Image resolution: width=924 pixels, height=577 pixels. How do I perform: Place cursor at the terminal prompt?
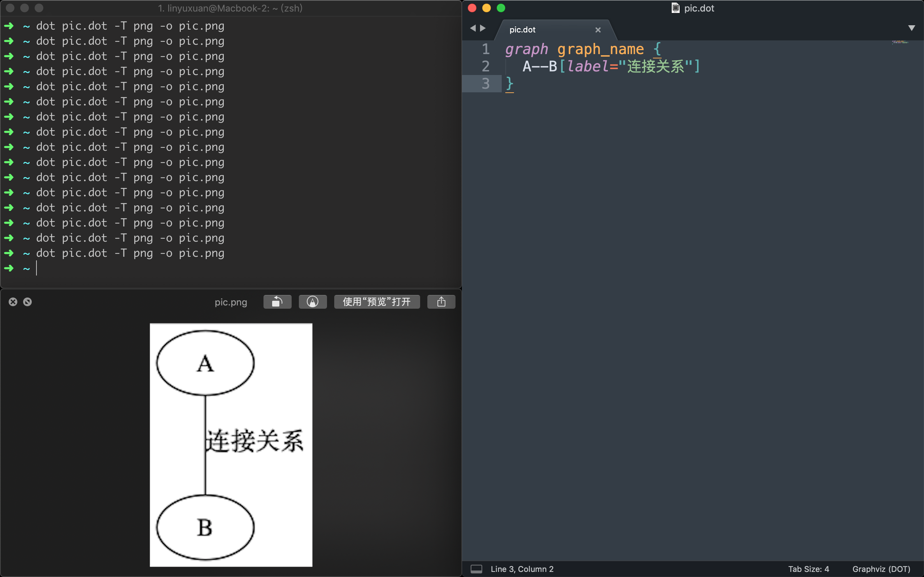pos(37,268)
